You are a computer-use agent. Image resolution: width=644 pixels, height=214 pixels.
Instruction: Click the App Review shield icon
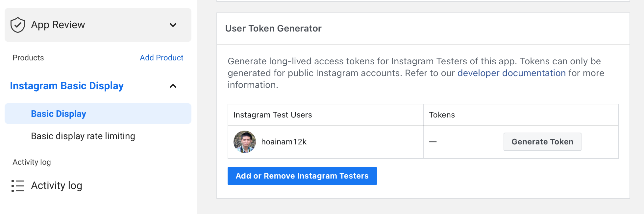pyautogui.click(x=18, y=25)
